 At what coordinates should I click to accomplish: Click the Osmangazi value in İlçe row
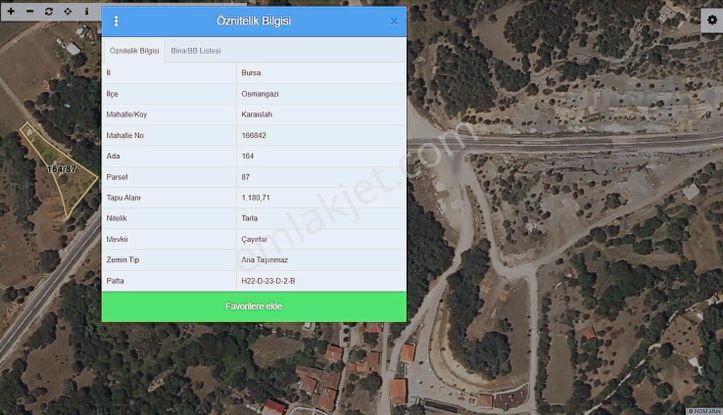258,93
